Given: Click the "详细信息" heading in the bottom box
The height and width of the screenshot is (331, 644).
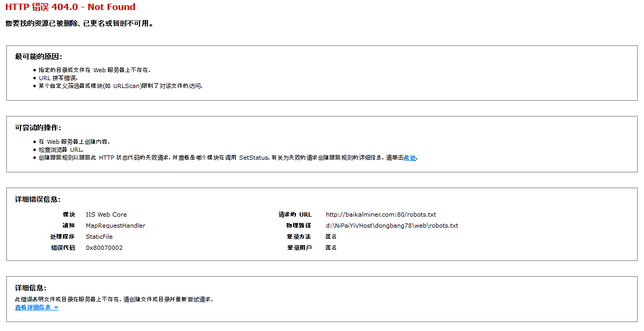Looking at the screenshot, I should coord(31,288).
